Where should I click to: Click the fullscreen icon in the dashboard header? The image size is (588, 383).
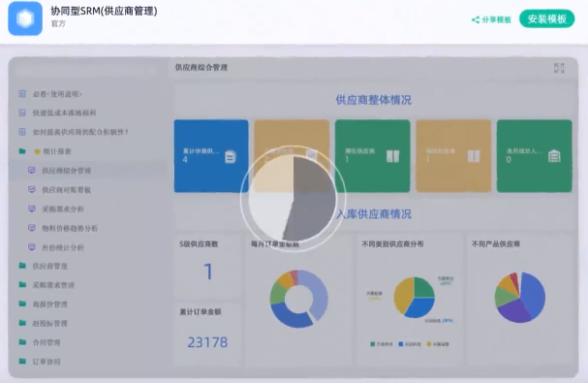click(559, 68)
